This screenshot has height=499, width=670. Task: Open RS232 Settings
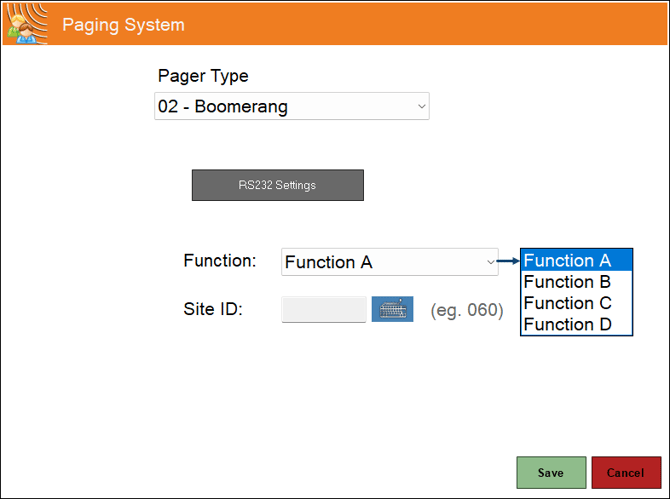pyautogui.click(x=277, y=185)
